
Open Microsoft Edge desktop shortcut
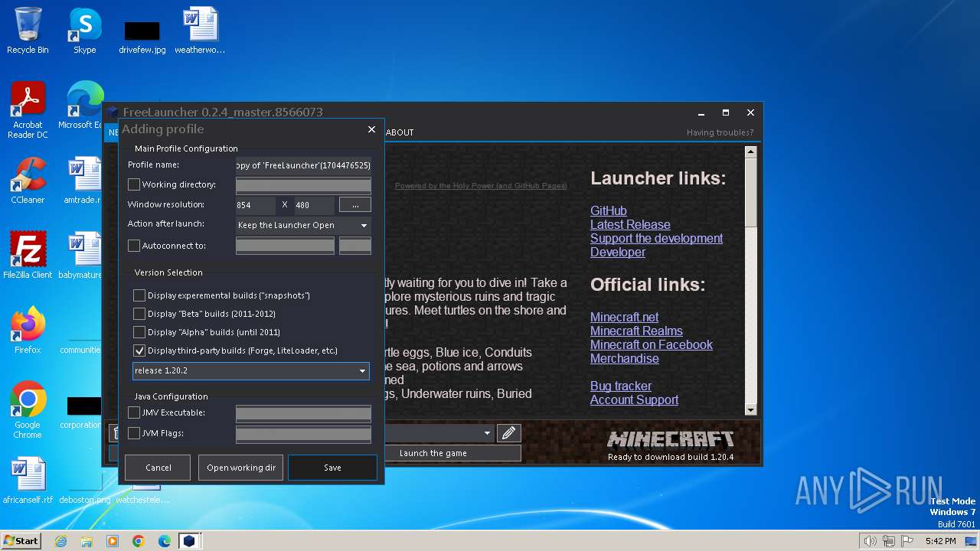[x=83, y=105]
